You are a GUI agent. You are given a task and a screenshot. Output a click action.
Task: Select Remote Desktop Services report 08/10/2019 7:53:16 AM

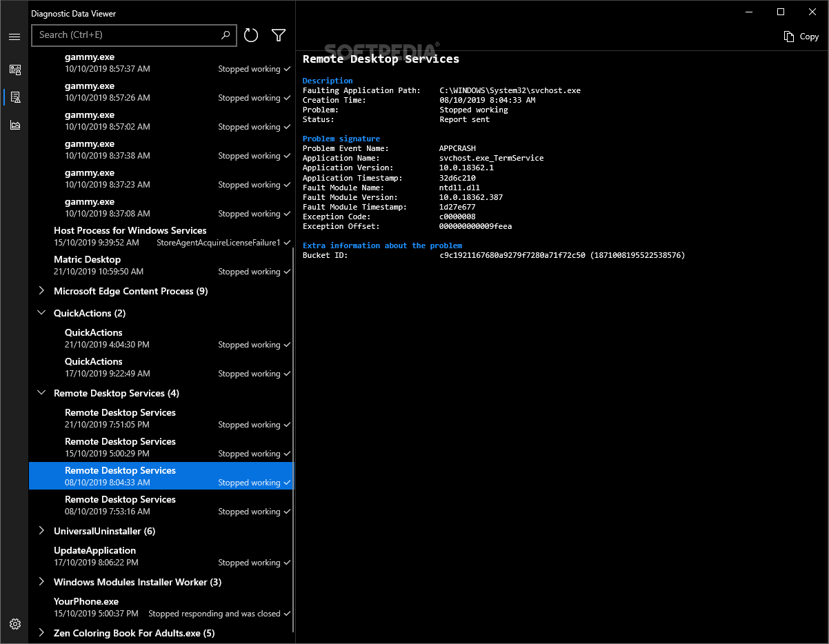pos(161,505)
